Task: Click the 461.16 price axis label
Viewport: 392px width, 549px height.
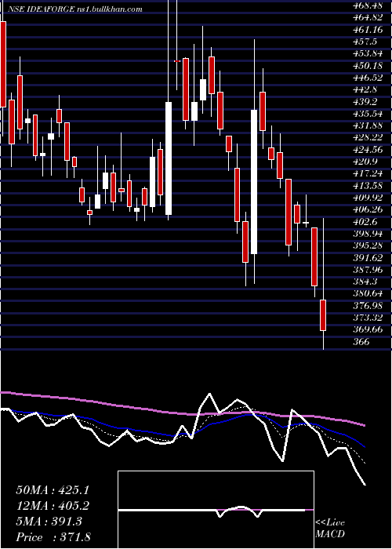Action: coord(368,30)
